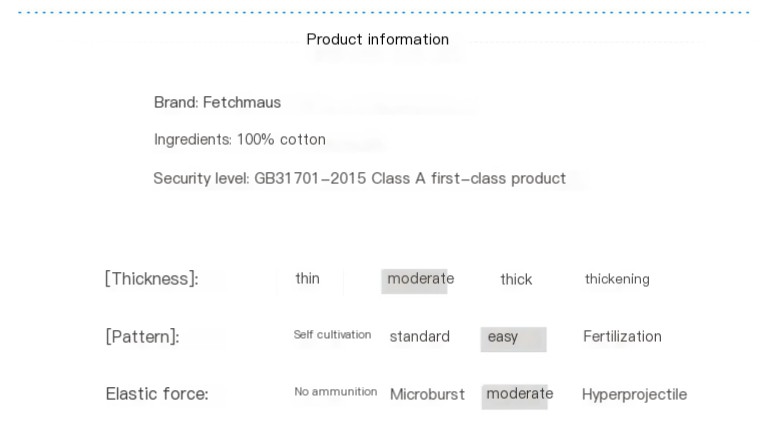Select the Fertilization pattern option
Image resolution: width=768 pixels, height=435 pixels.
(x=622, y=337)
